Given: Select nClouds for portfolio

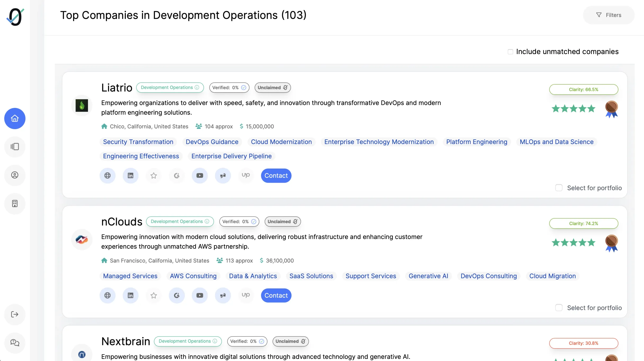Looking at the screenshot, I should (559, 308).
